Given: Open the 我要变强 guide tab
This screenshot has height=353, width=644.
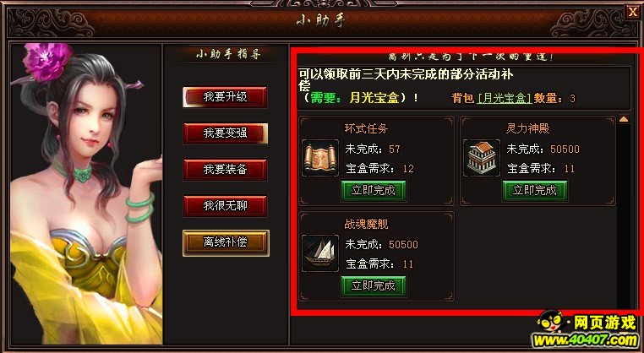Looking at the screenshot, I should [225, 133].
